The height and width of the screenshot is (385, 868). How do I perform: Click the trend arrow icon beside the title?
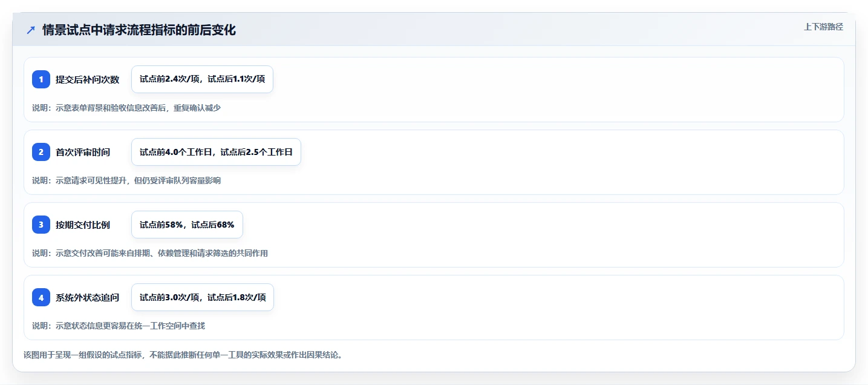(31, 30)
